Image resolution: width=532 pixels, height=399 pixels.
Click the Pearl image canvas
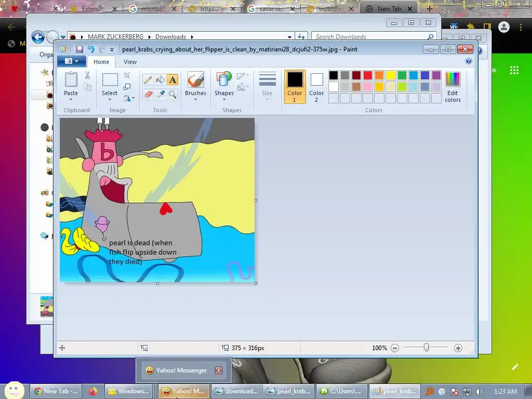click(157, 200)
